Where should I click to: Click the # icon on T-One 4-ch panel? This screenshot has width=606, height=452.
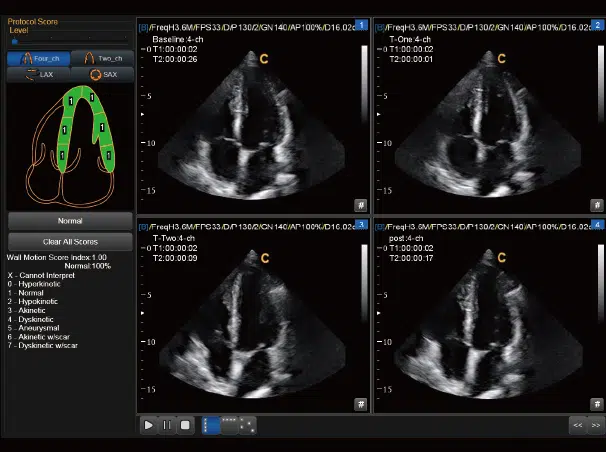click(597, 204)
